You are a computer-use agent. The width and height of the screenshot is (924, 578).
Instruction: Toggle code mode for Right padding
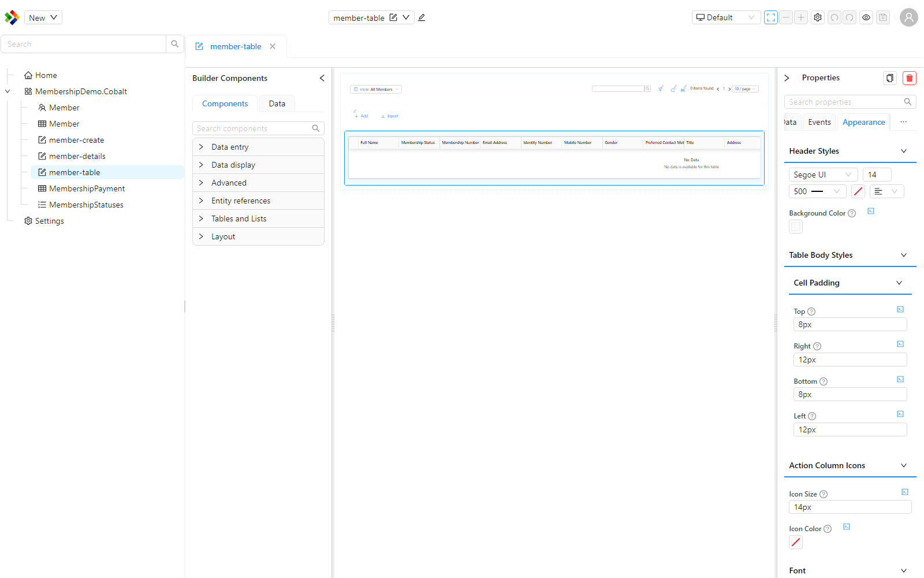pos(900,344)
